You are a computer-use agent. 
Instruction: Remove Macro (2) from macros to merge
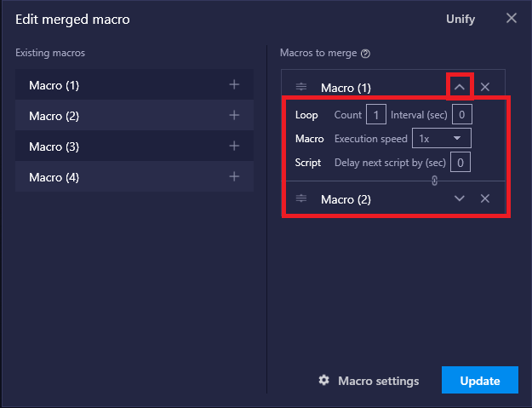[485, 198]
